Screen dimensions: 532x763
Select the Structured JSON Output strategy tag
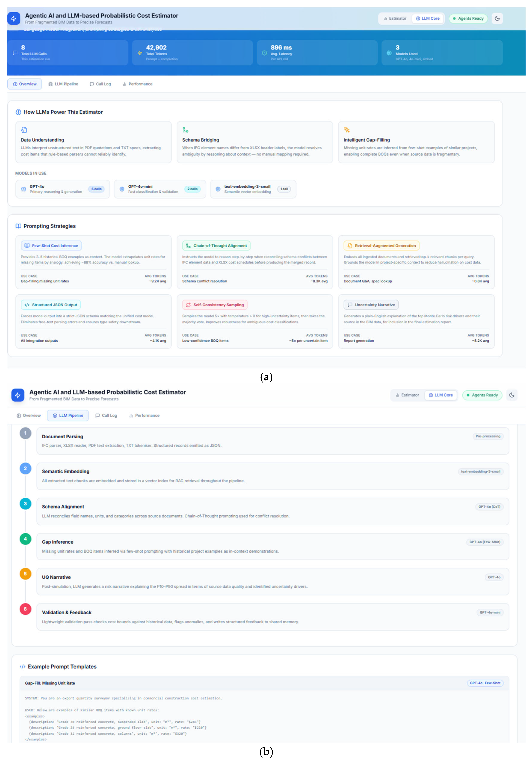(x=51, y=305)
